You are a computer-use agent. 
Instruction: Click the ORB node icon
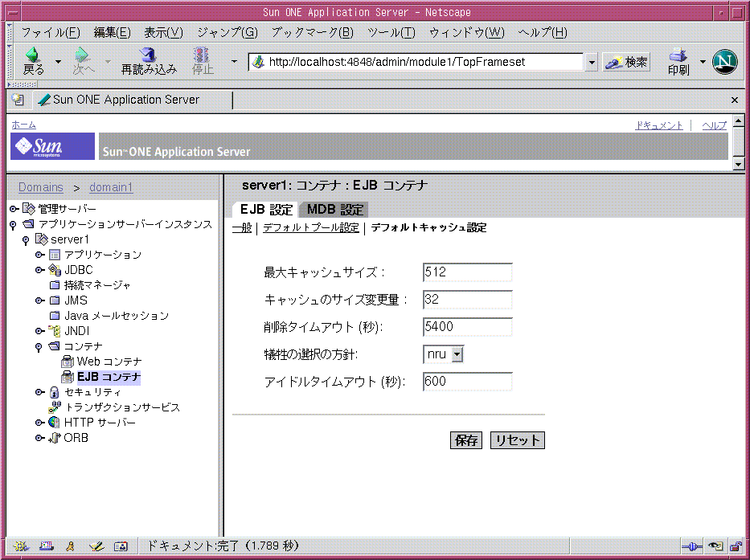[x=55, y=438]
